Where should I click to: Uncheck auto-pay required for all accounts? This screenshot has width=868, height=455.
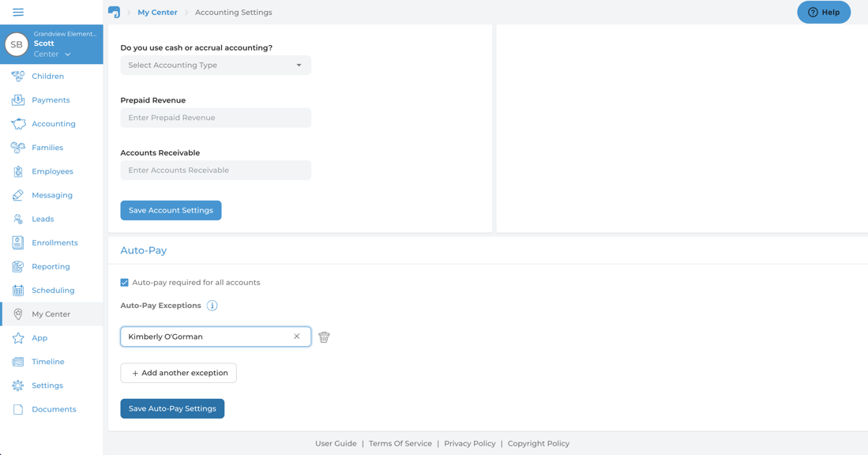point(124,282)
